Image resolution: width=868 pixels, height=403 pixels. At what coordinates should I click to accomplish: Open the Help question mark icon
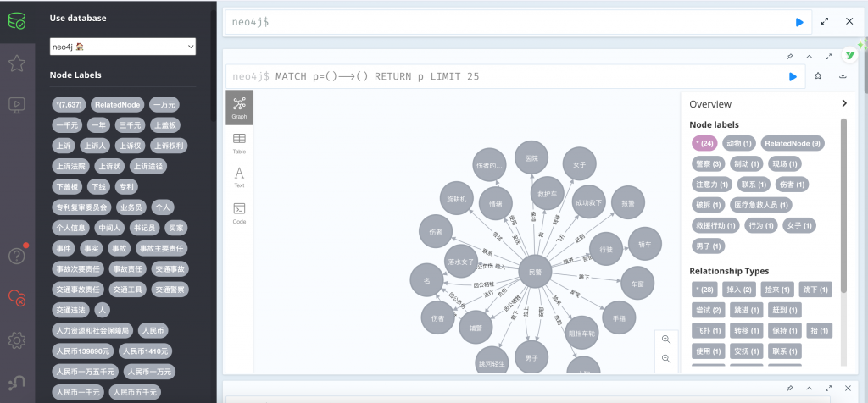click(x=17, y=255)
